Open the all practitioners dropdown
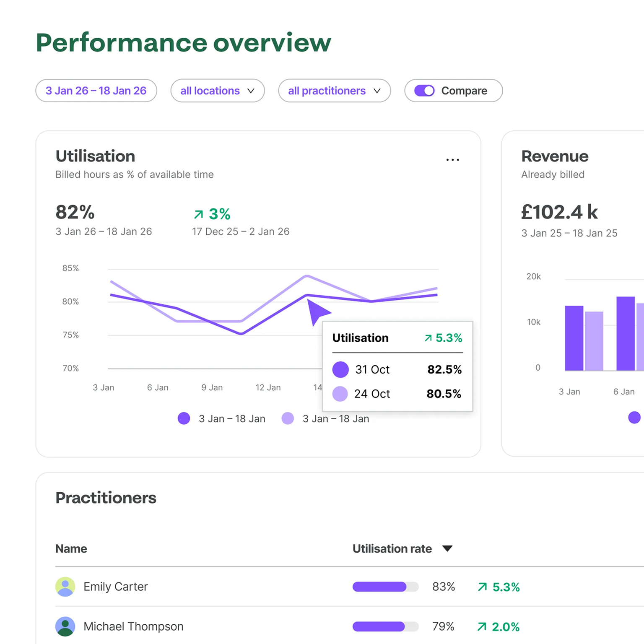Screen dimensions: 644x644 (335, 91)
